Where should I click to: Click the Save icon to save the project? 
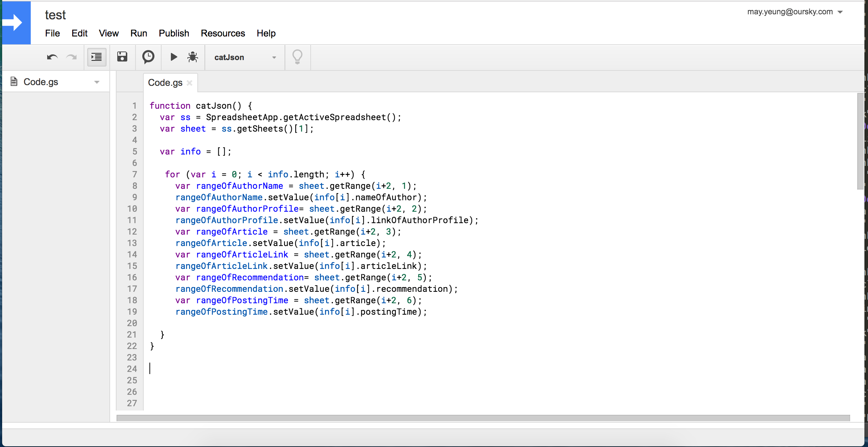coord(122,57)
